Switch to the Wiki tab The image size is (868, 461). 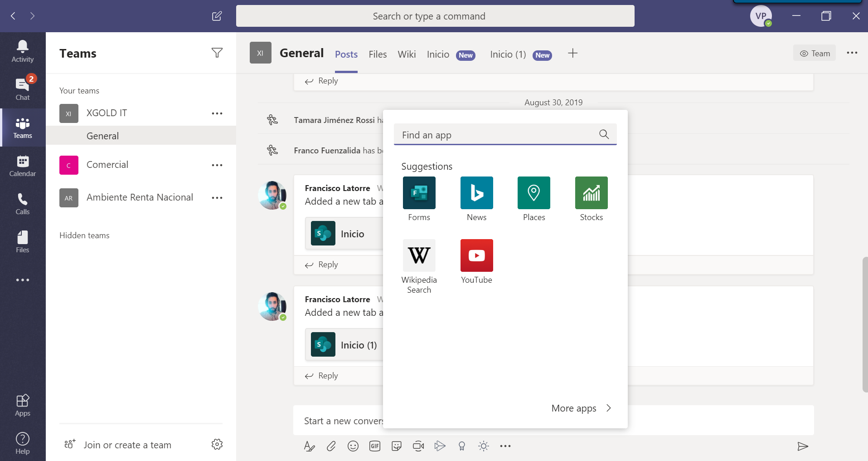pos(407,54)
